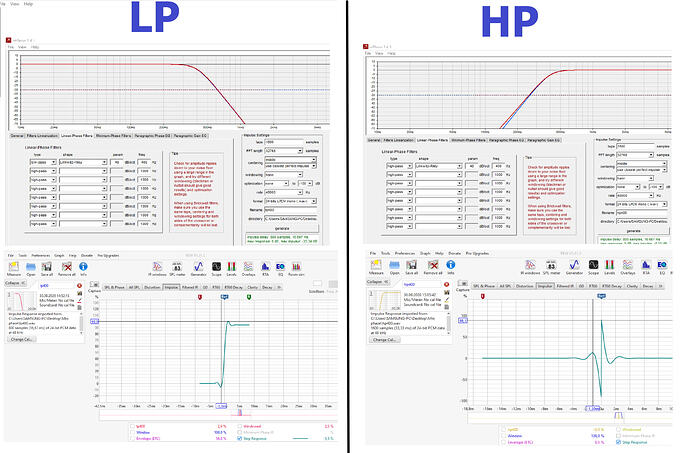The height and width of the screenshot is (453, 690).
Task: Open Info icon in HP REW window
Action: (x=451, y=265)
